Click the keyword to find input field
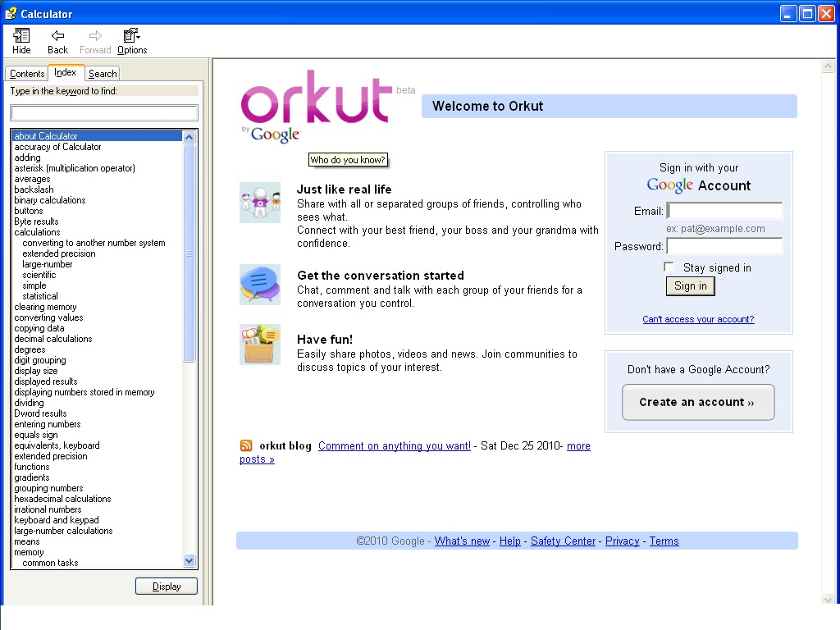Viewport: 840px width, 630px height. [104, 112]
